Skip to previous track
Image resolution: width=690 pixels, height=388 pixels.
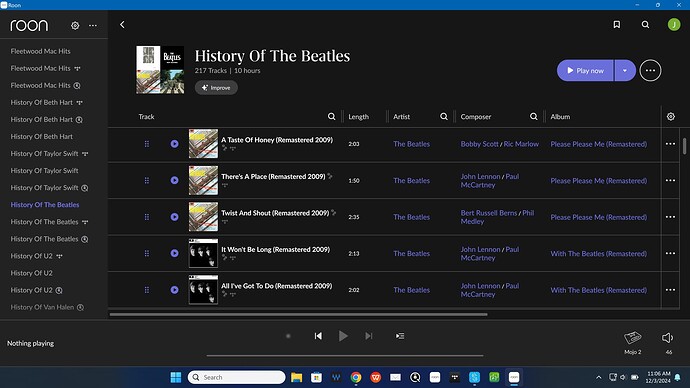318,336
